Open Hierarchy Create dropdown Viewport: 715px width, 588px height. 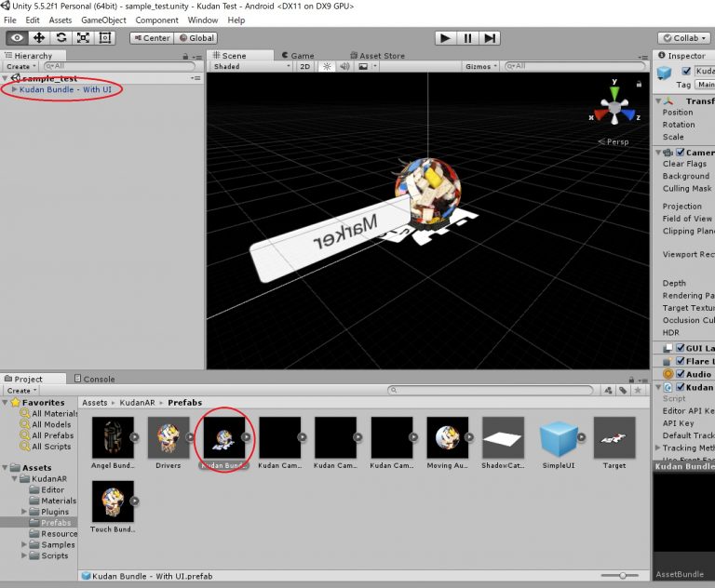(x=21, y=67)
